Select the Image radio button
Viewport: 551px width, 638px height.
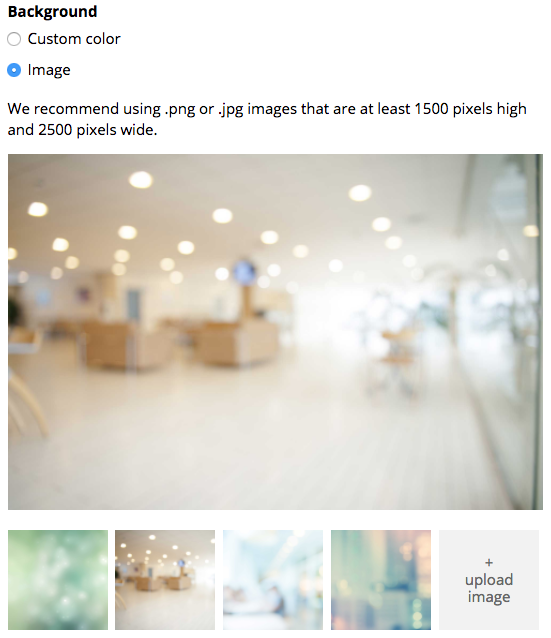(14, 70)
